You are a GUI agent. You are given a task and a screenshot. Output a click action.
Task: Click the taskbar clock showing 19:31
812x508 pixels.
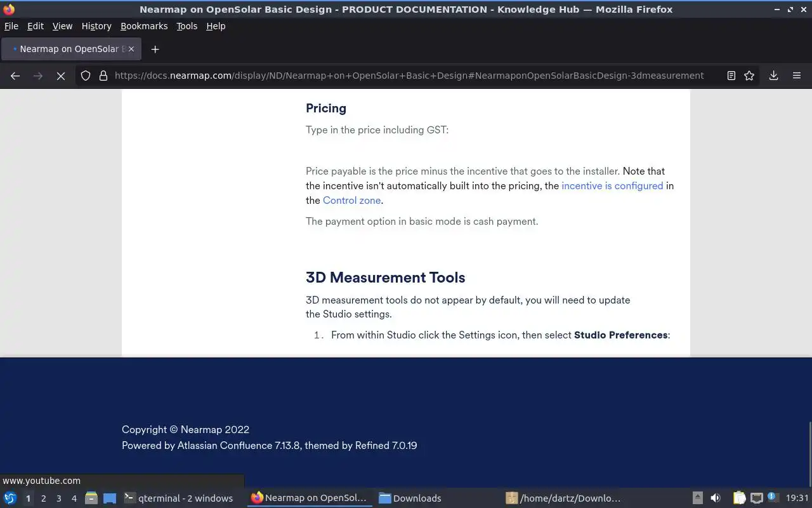[x=797, y=498]
